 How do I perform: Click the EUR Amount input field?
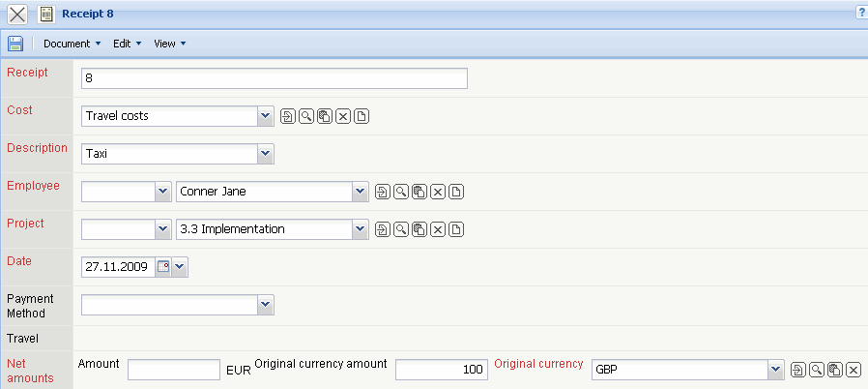(174, 370)
